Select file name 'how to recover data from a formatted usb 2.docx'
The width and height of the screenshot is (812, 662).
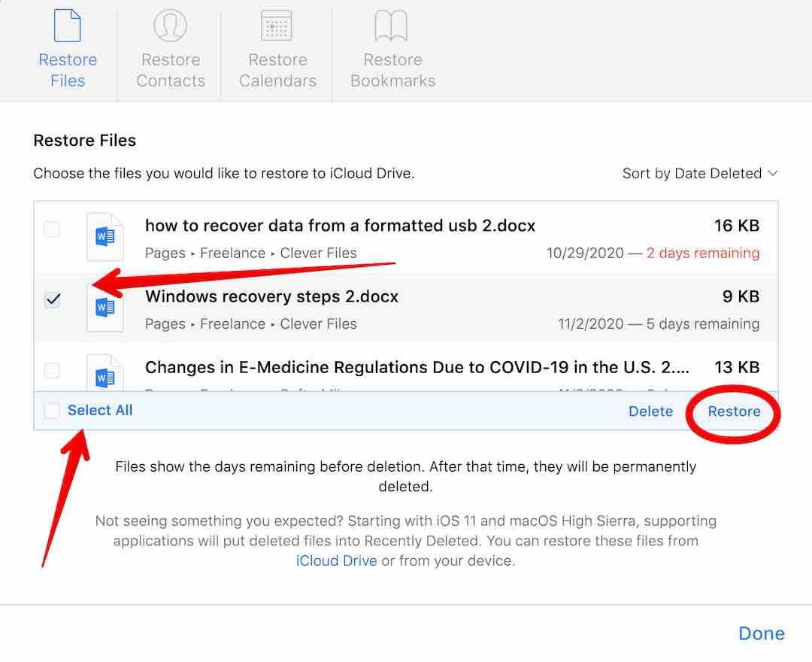[x=341, y=226]
